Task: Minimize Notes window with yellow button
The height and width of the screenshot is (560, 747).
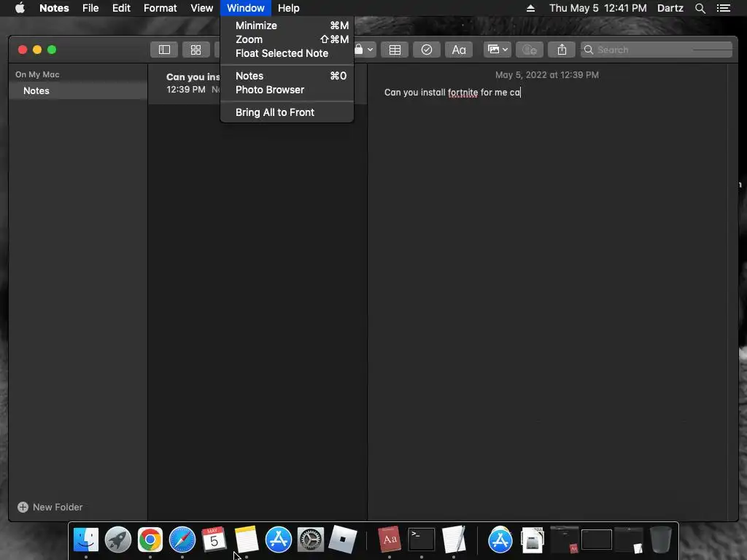Action: tap(37, 50)
